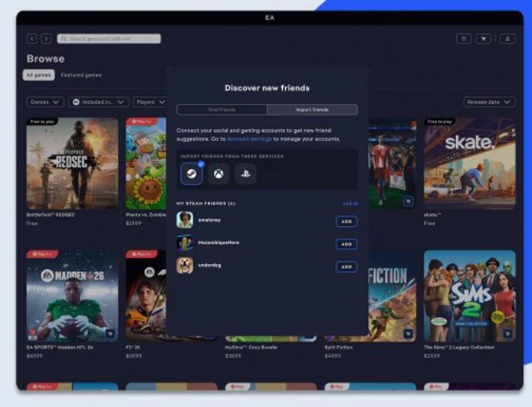
Task: Open the cactus avatar friend profile
Action: tap(185, 243)
